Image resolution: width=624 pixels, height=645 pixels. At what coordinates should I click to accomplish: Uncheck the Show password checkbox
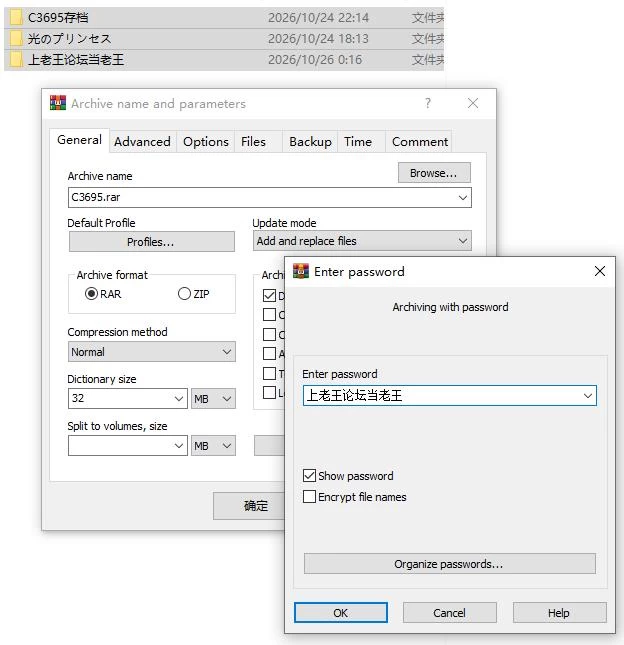(x=309, y=476)
